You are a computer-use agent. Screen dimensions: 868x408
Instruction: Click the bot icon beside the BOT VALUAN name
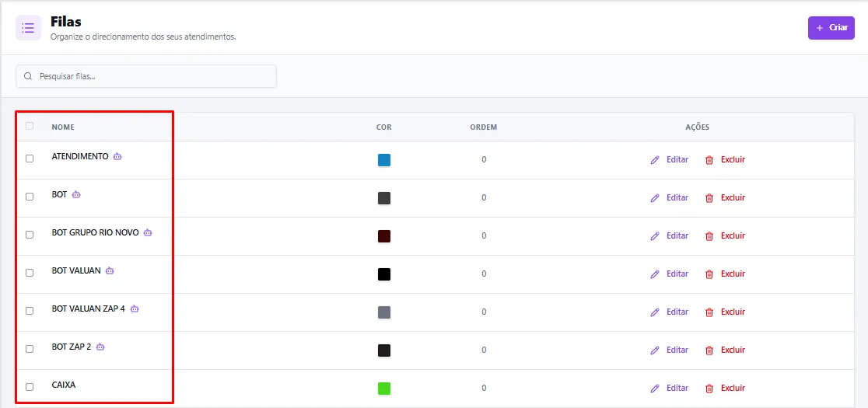pyautogui.click(x=110, y=271)
